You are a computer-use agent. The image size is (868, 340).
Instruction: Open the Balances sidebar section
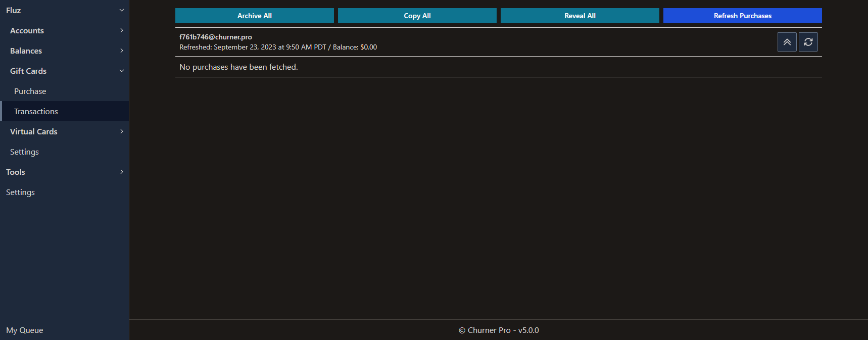(x=26, y=51)
